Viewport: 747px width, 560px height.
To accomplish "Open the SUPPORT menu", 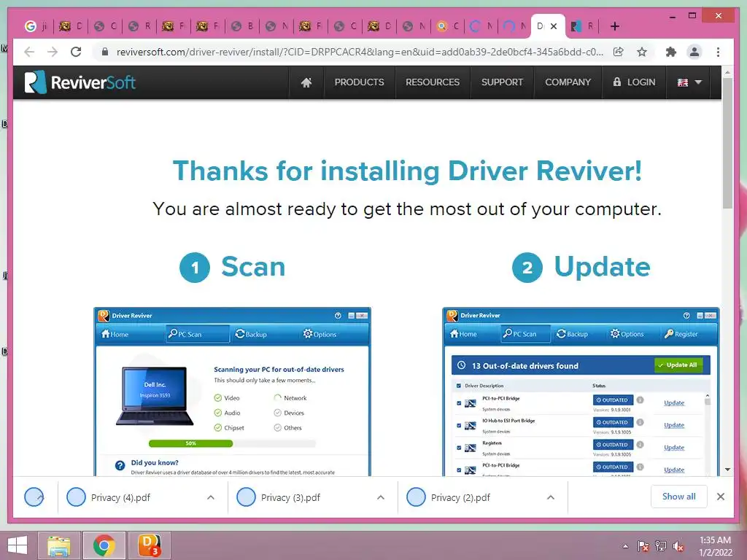I will (x=502, y=82).
